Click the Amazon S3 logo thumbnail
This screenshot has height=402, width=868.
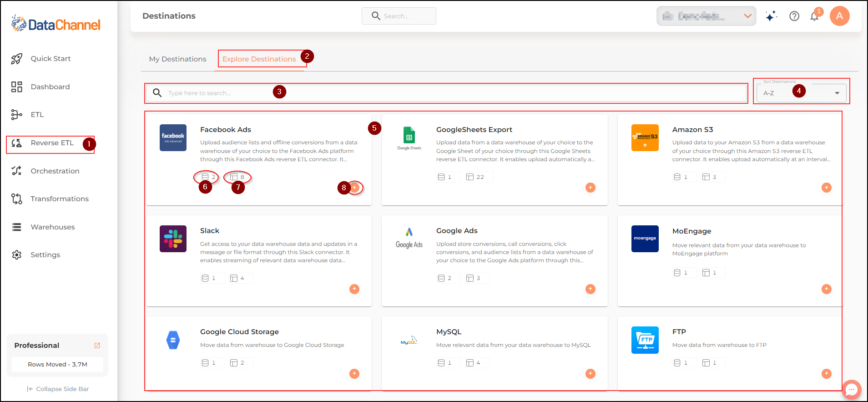645,137
